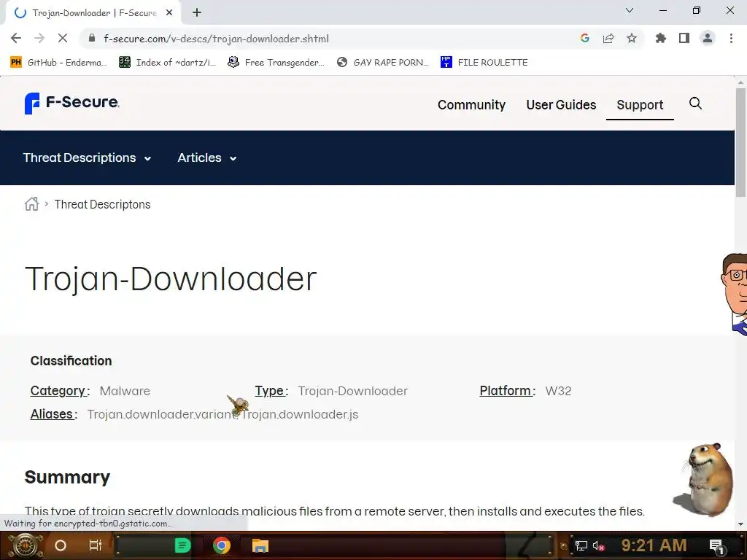Click the address bar URL field

pos(329,39)
